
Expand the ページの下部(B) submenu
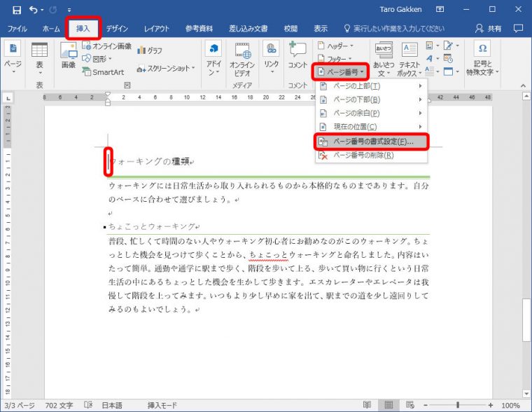click(371, 99)
